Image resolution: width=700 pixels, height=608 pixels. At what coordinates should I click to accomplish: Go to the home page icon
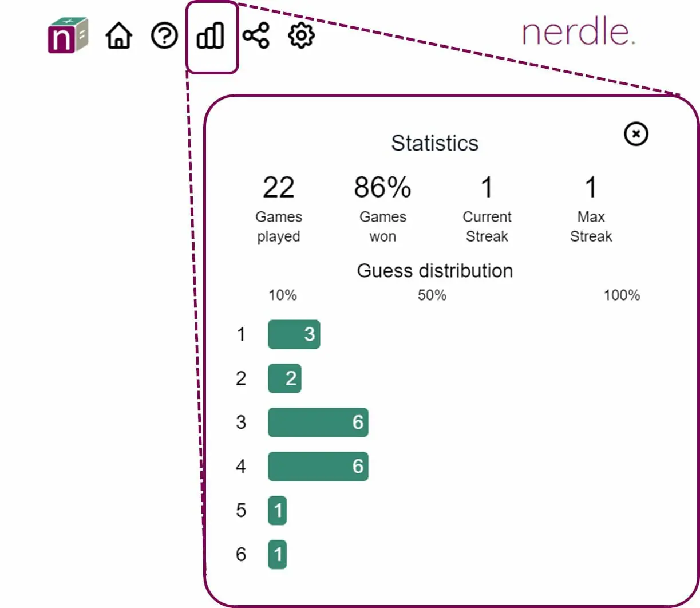[118, 37]
